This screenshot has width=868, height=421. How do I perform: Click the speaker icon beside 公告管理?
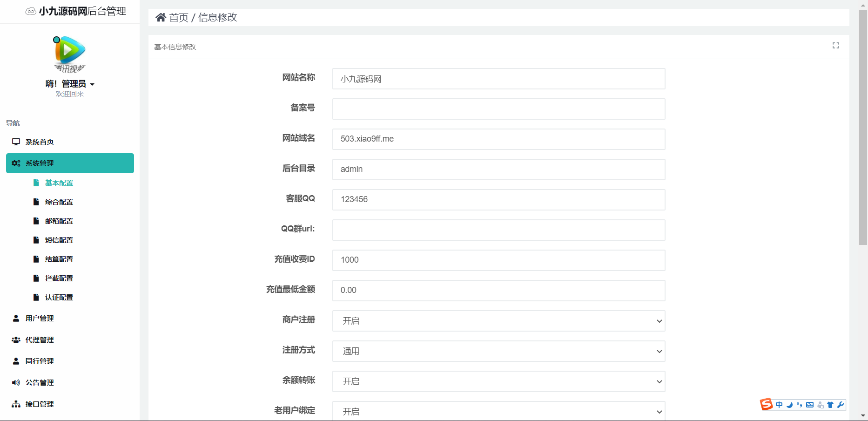(x=16, y=382)
